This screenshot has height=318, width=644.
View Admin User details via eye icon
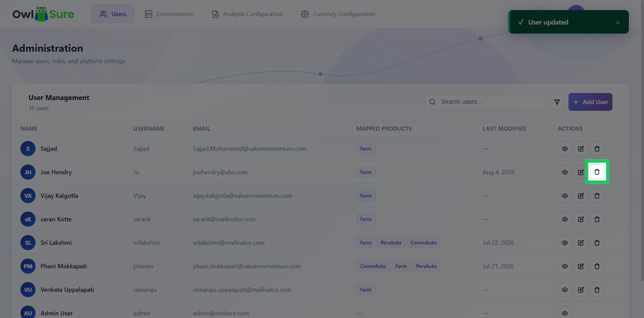pos(565,313)
